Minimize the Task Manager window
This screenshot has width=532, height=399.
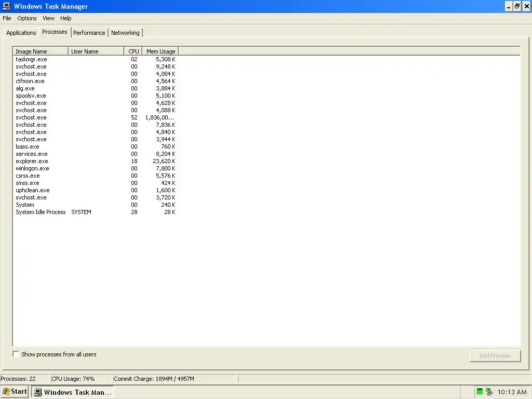pyautogui.click(x=508, y=6)
